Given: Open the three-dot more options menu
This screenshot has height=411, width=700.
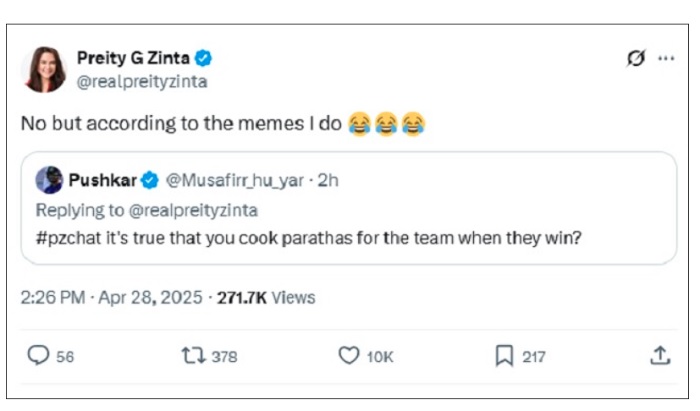Looking at the screenshot, I should (666, 58).
